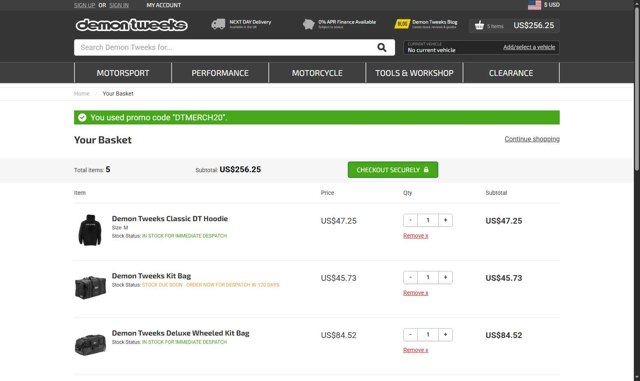Open the $ USD currency selector
640x381 pixels.
(551, 5)
